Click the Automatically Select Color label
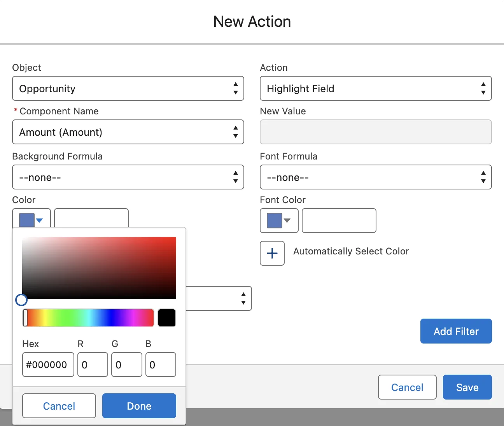504x426 pixels. pyautogui.click(x=351, y=251)
